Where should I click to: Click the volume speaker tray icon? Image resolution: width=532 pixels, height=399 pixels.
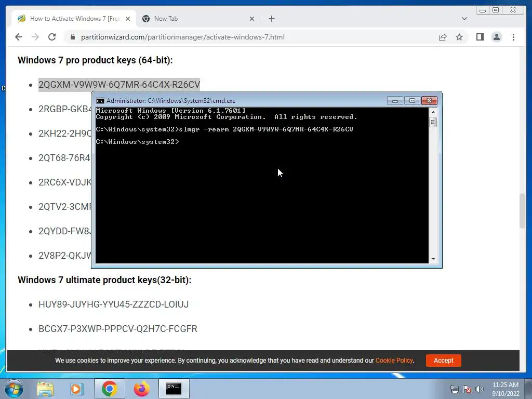[x=479, y=389]
